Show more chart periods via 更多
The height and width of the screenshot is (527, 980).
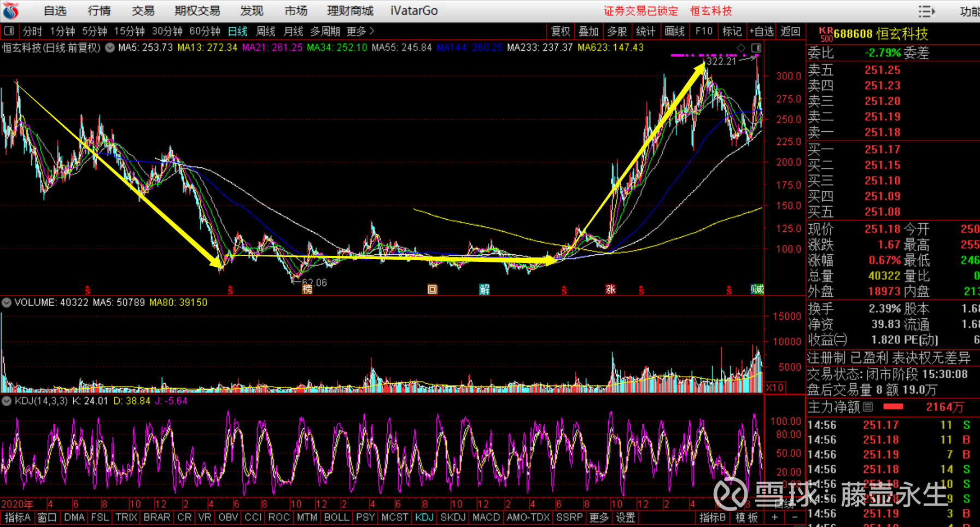360,31
